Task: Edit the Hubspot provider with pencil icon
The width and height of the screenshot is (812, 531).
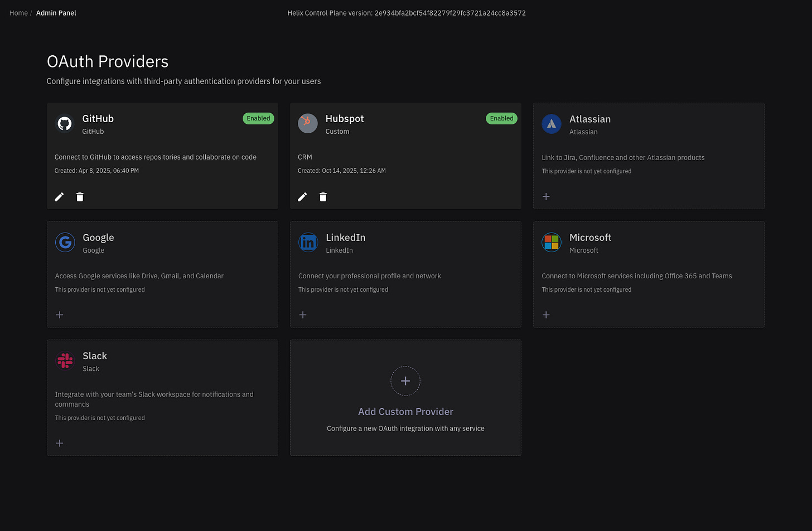Action: (x=302, y=197)
